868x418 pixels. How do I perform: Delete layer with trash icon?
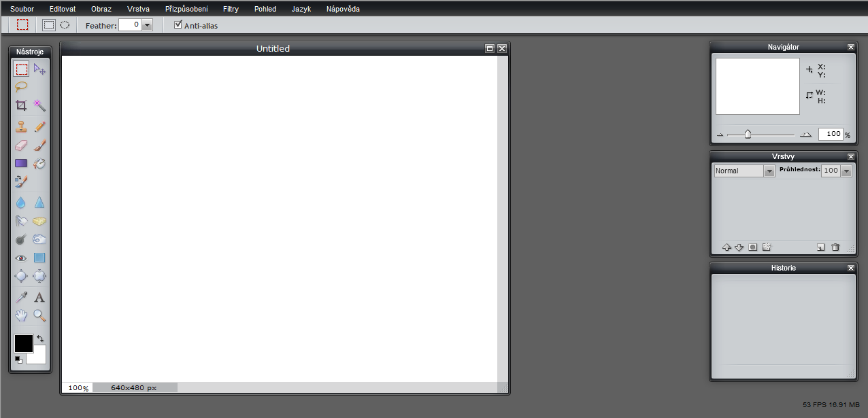835,247
